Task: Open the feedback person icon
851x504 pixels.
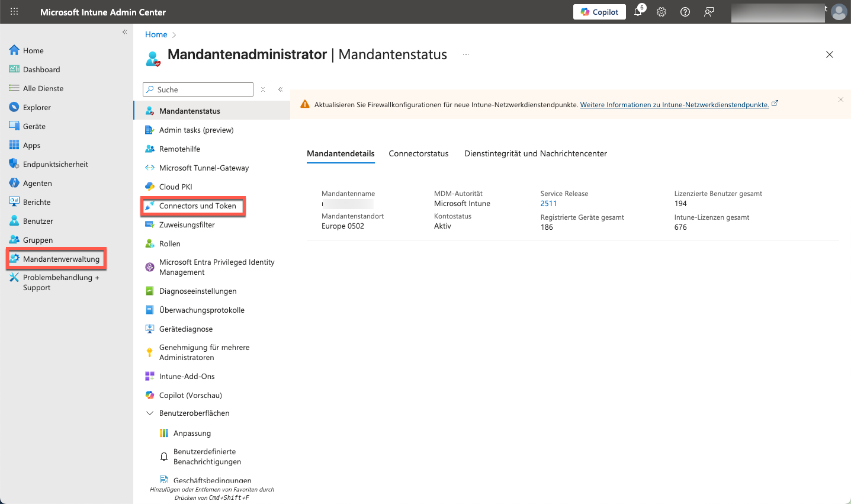Action: click(x=709, y=12)
